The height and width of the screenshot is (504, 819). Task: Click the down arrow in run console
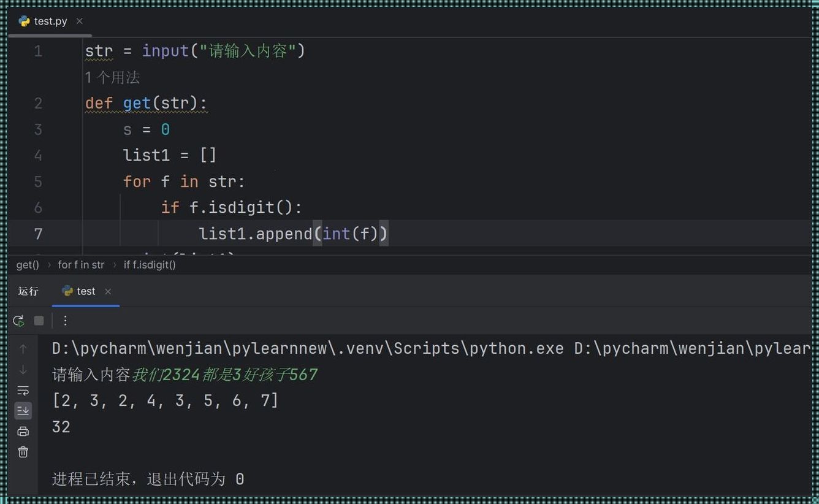23,370
